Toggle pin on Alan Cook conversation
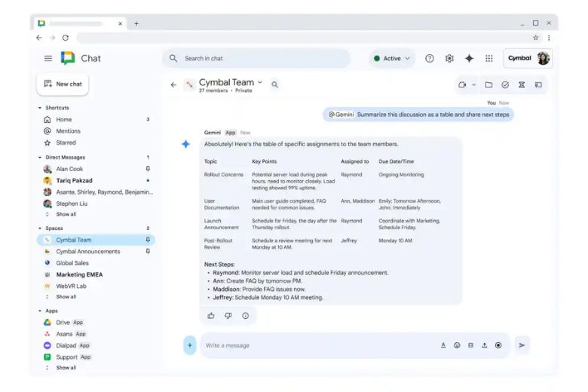This screenshot has width=588, height=392. point(148,168)
